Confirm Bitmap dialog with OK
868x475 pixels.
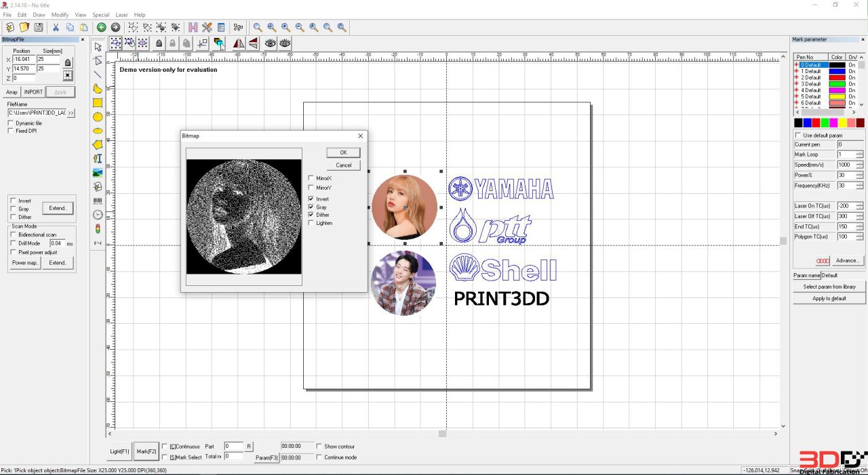tap(342, 152)
